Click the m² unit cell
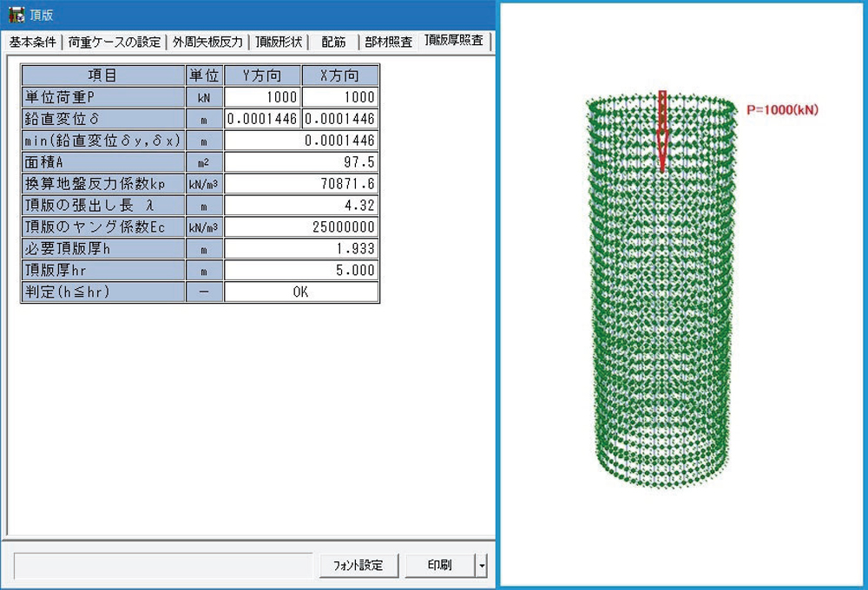Screen dimensions: 868x590 tap(204, 162)
